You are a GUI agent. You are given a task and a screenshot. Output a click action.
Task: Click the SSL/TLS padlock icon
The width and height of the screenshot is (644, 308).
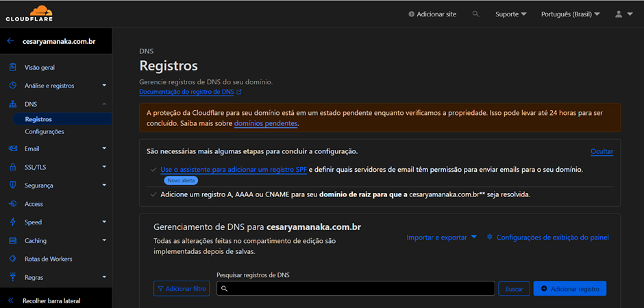click(x=13, y=167)
